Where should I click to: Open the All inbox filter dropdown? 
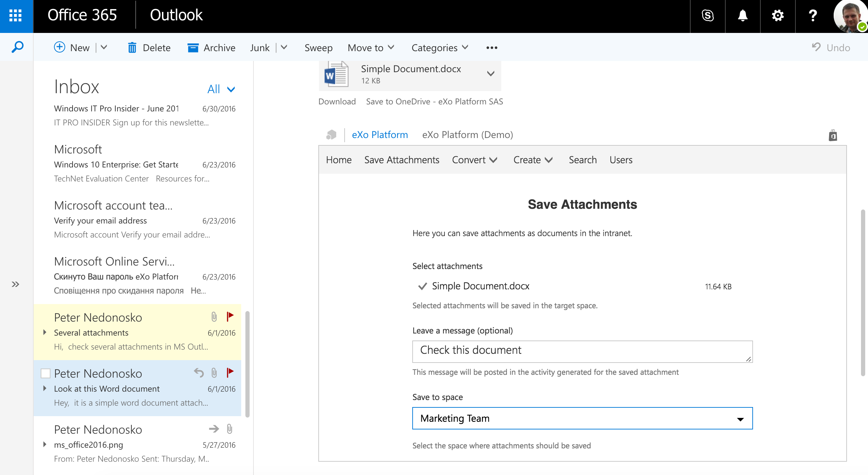click(x=221, y=89)
